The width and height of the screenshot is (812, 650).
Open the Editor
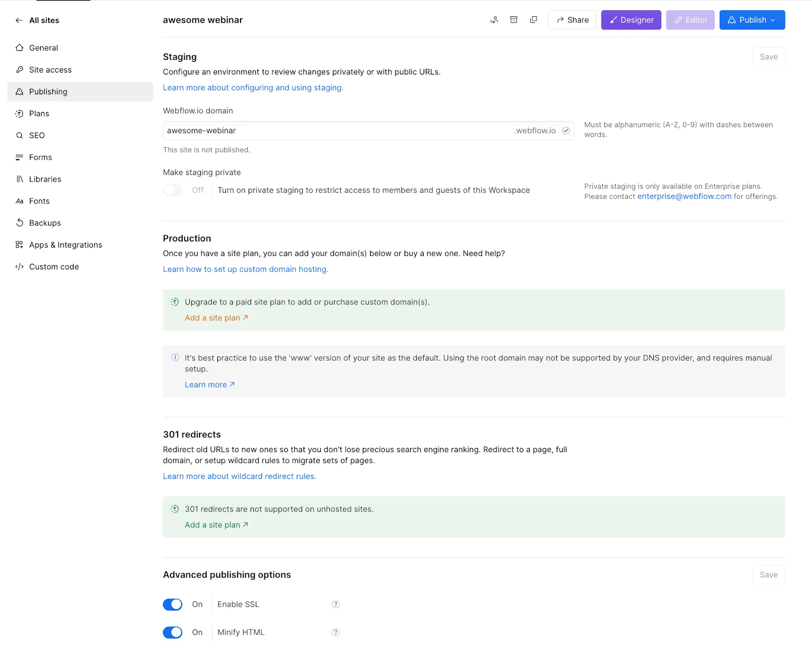point(690,20)
